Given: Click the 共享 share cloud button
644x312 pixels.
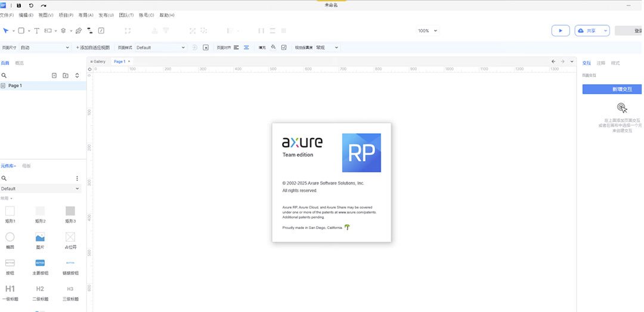Looking at the screenshot, I should 589,30.
